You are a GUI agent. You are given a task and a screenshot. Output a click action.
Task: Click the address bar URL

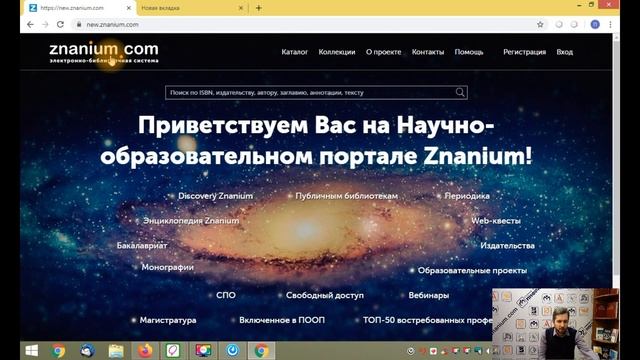(x=113, y=24)
